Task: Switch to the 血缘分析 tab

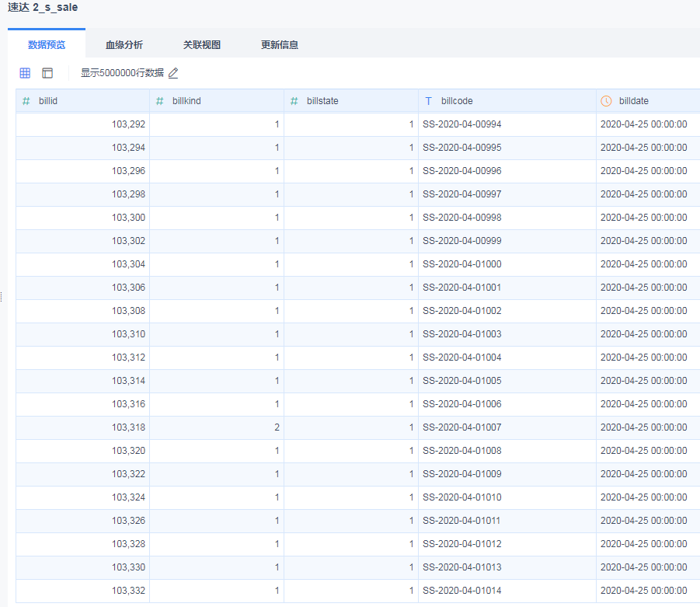Action: point(124,45)
